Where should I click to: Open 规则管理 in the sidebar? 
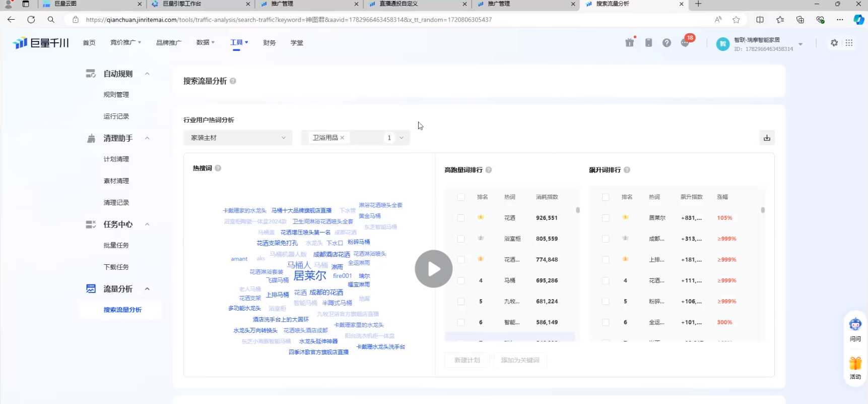pos(116,95)
